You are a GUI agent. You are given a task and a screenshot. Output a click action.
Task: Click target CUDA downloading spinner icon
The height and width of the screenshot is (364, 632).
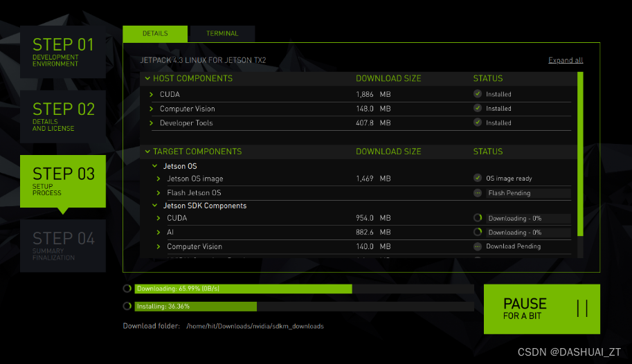(x=478, y=218)
